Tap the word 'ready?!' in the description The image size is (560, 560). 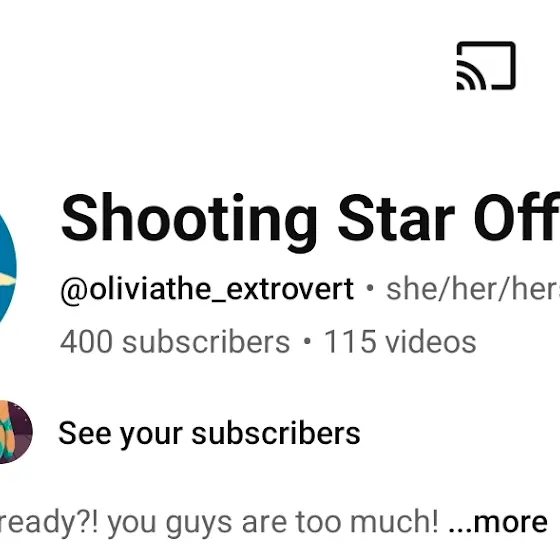click(x=49, y=523)
